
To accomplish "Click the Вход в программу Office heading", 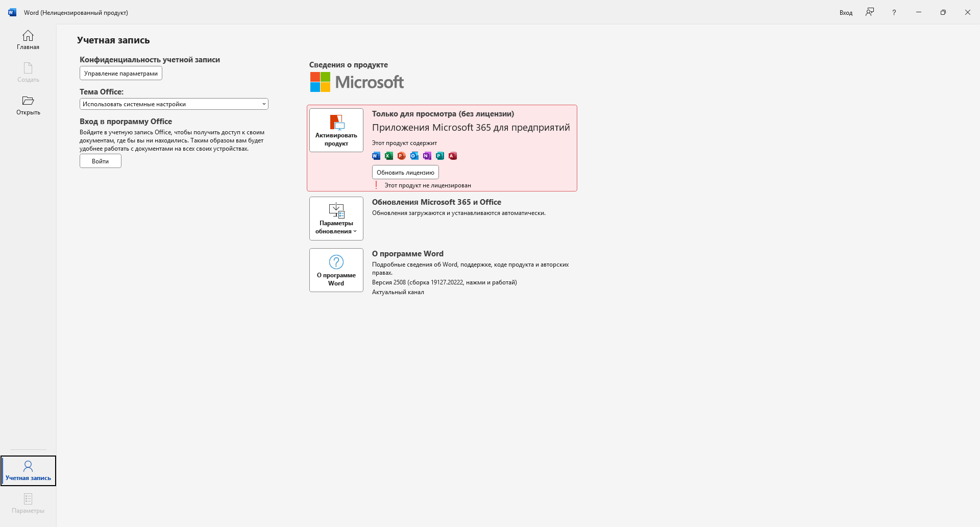I will click(126, 122).
